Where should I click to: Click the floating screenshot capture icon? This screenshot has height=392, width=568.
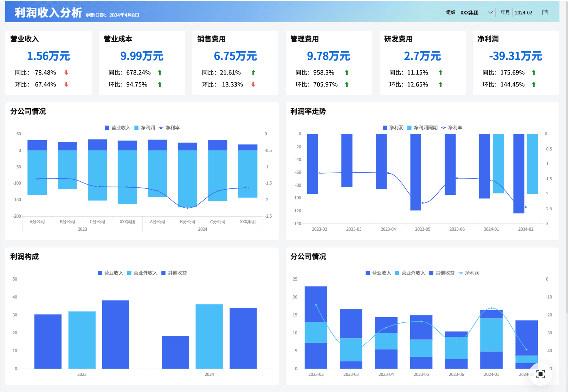coord(541,374)
